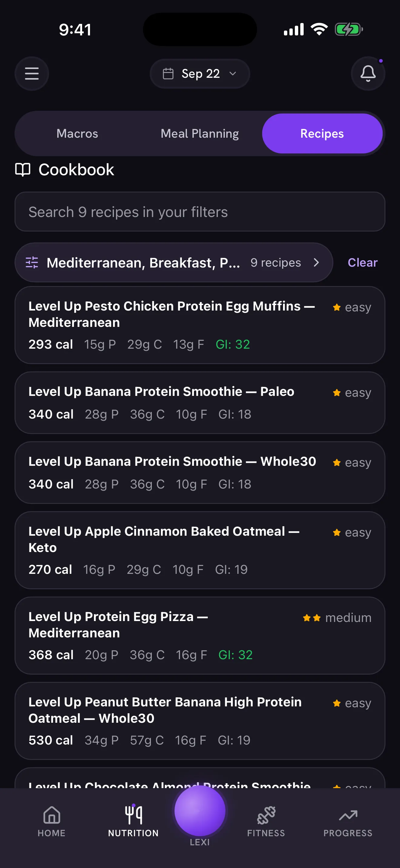Switch to the Meal Planning tab

tap(200, 133)
